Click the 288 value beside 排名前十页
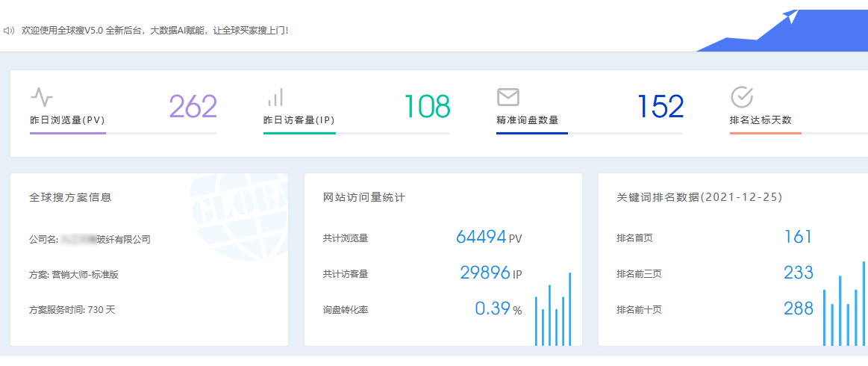The image size is (868, 366). coord(798,308)
